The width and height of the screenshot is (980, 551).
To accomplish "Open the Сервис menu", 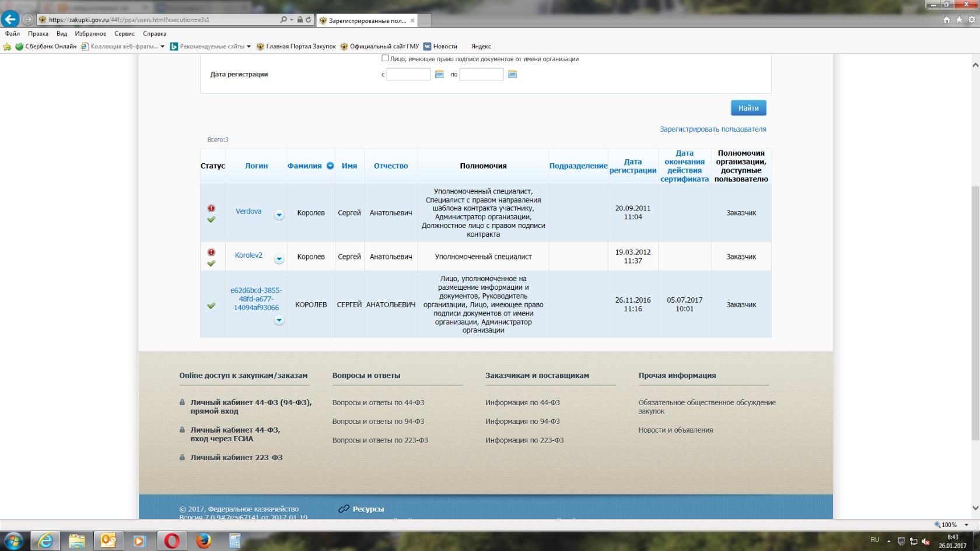I will [124, 34].
